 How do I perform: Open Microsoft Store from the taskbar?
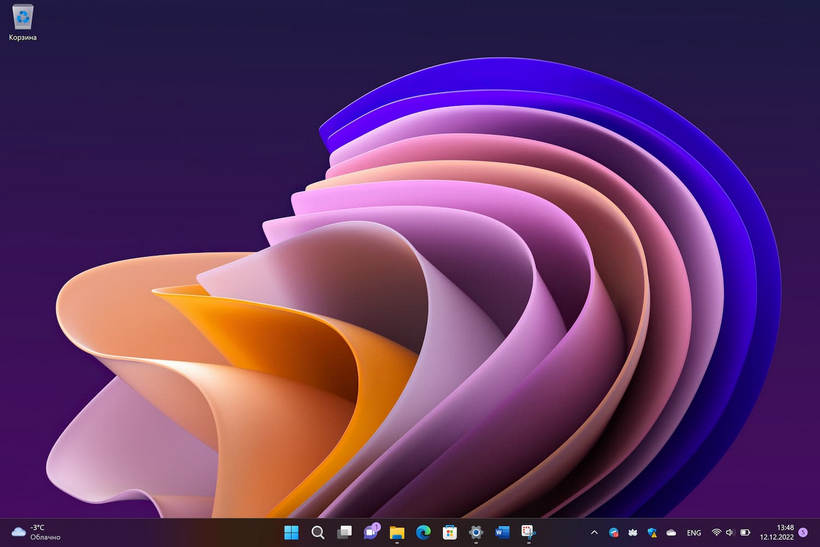tap(450, 532)
